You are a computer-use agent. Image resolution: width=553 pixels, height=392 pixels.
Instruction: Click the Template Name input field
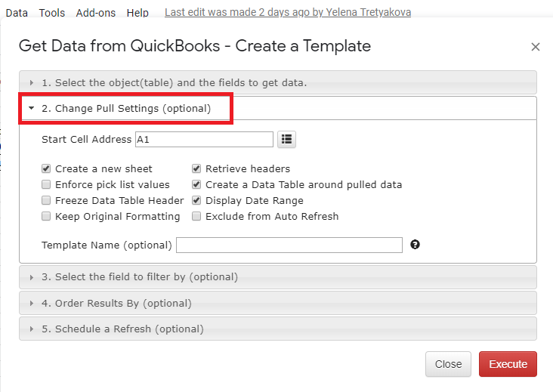click(289, 245)
